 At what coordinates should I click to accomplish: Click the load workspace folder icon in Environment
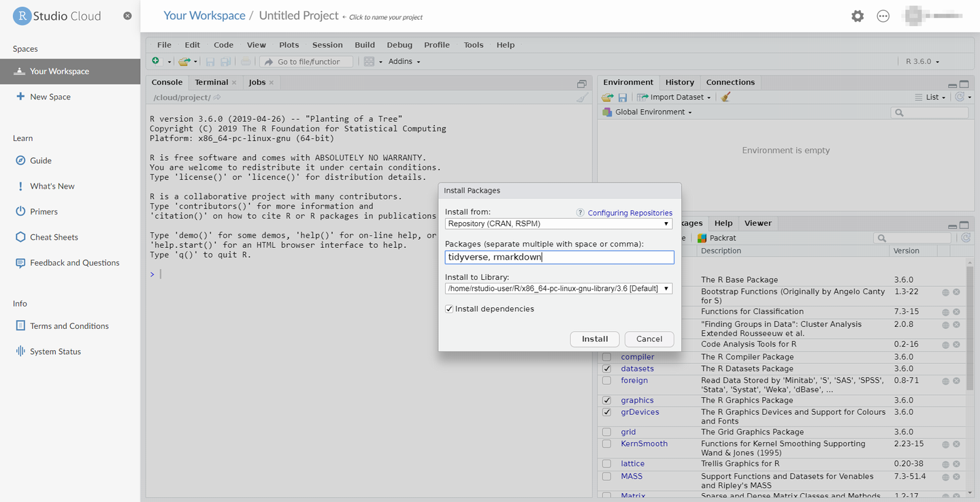point(608,97)
